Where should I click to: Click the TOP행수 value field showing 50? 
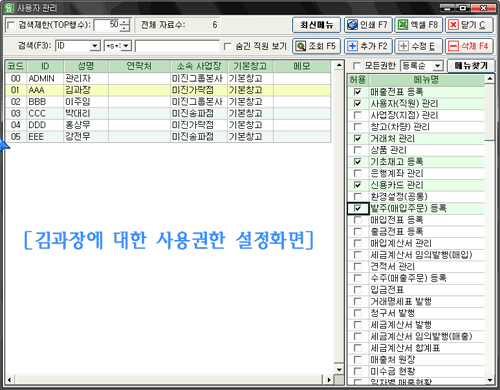click(107, 25)
